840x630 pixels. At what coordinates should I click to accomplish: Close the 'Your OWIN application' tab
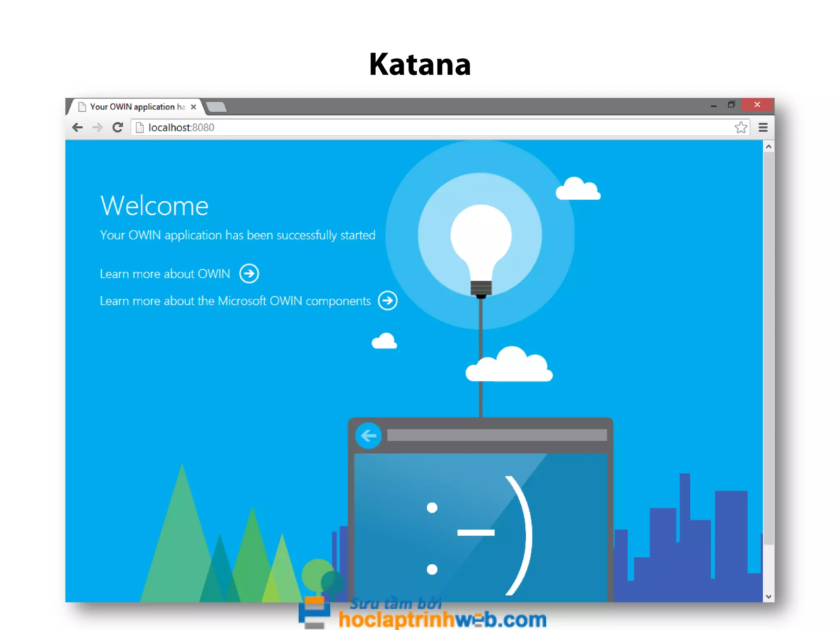pyautogui.click(x=194, y=107)
